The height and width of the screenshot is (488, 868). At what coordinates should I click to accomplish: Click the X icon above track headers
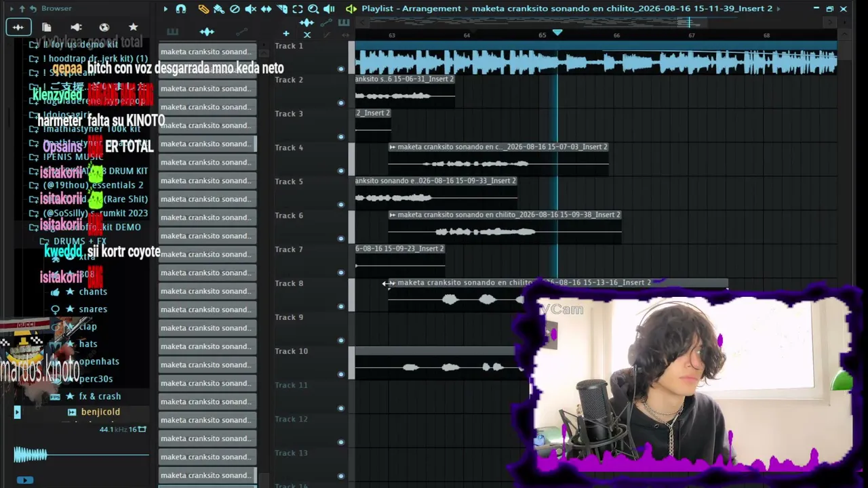[x=307, y=35]
